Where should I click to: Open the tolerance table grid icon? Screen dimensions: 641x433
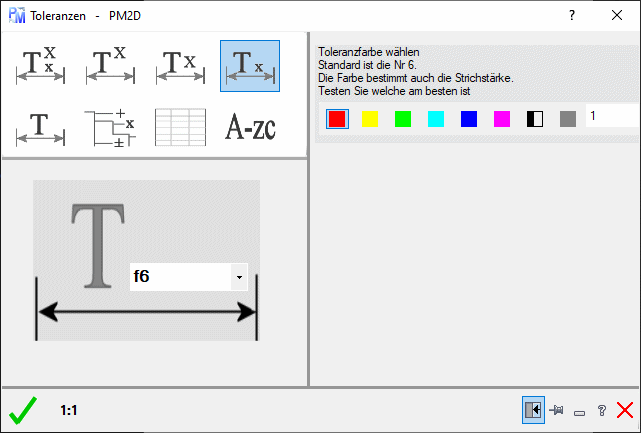pos(181,128)
